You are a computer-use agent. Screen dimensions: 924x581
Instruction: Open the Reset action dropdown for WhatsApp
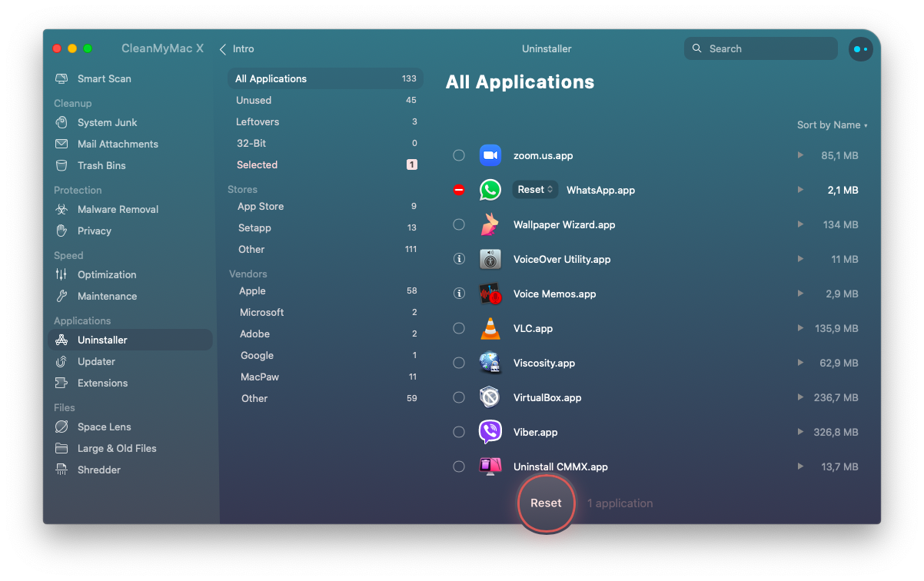(x=535, y=190)
